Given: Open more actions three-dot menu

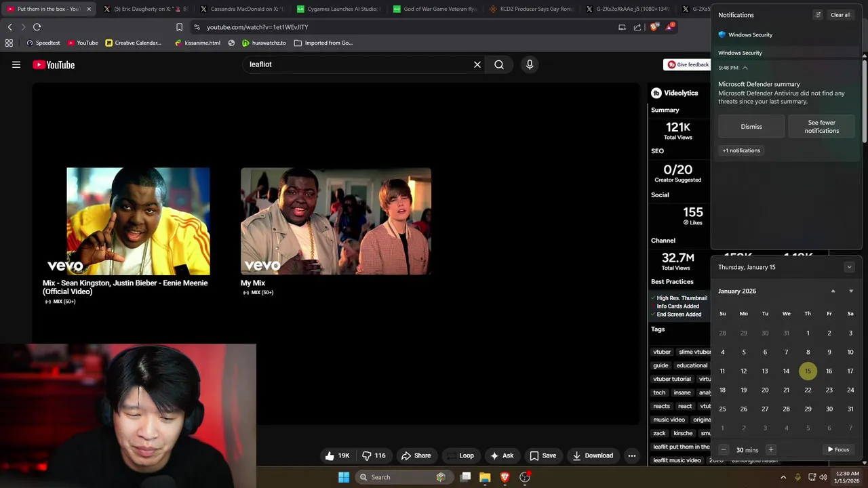Looking at the screenshot, I should point(632,455).
